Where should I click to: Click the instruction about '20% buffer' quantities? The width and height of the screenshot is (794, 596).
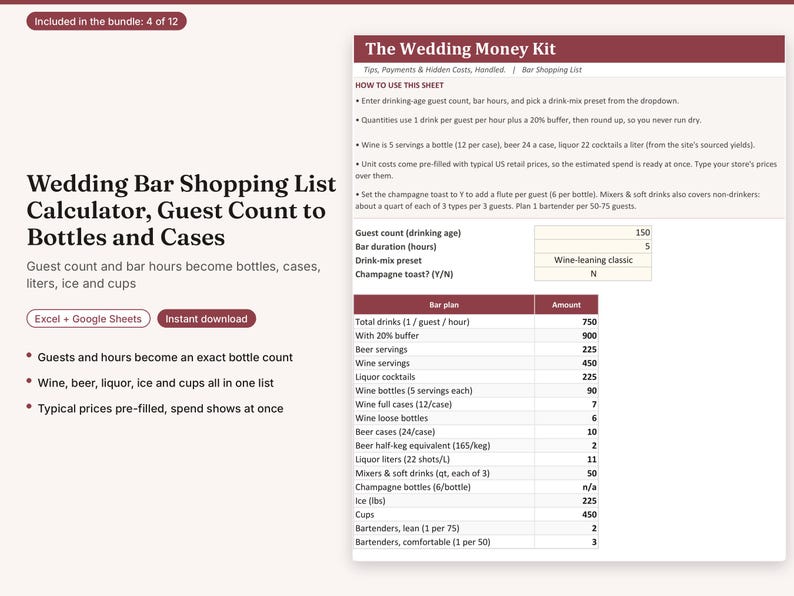pyautogui.click(x=528, y=120)
